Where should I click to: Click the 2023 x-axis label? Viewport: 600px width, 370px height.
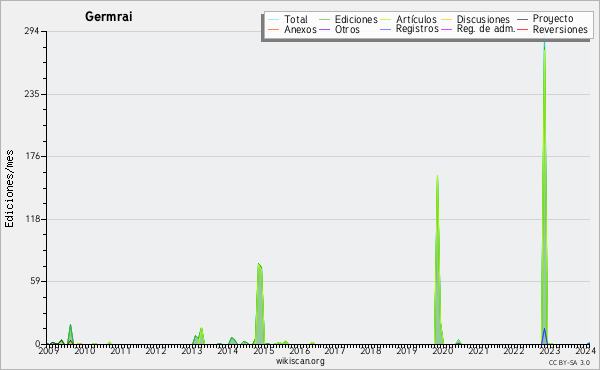tap(550, 350)
